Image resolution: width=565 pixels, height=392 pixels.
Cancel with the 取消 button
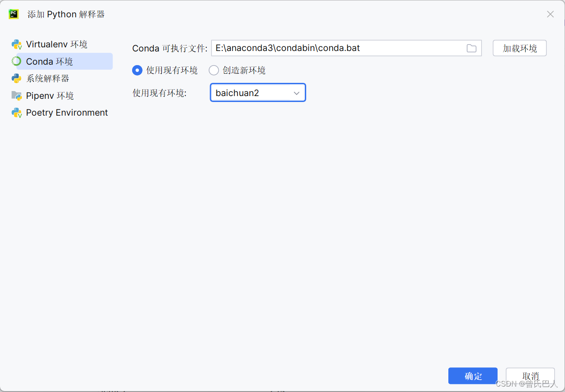click(x=530, y=376)
